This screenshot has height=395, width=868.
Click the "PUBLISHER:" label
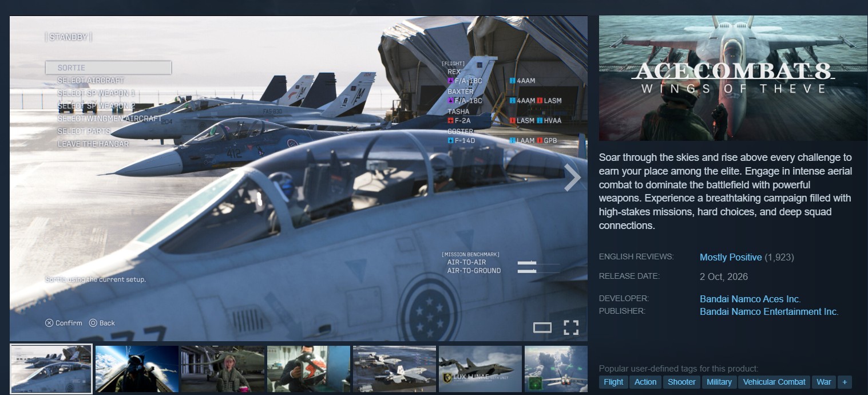(x=623, y=311)
